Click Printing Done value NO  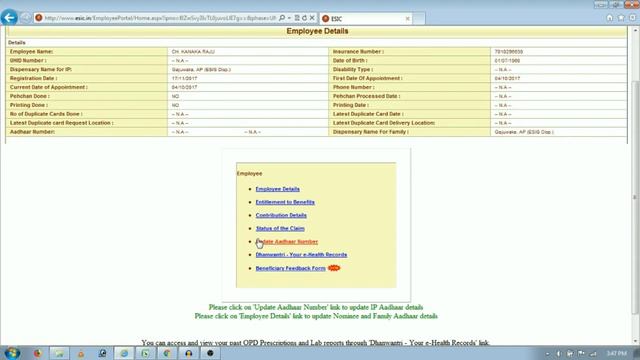click(x=175, y=105)
